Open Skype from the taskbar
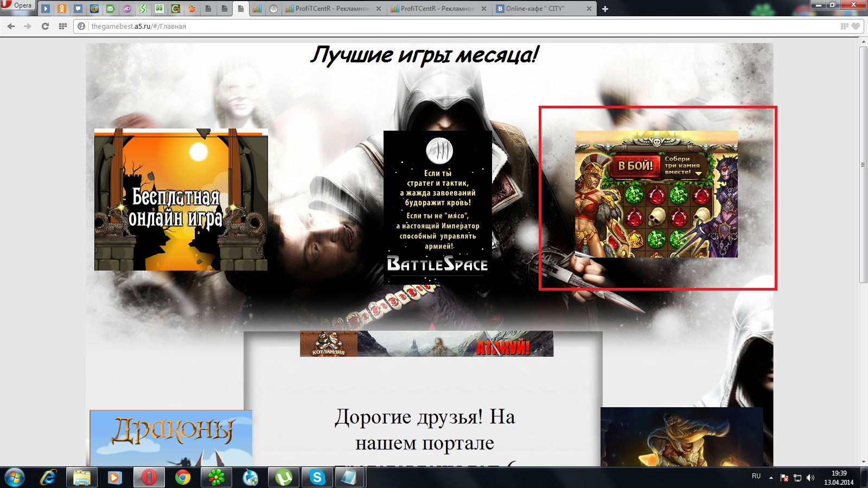The image size is (868, 488). click(x=317, y=478)
